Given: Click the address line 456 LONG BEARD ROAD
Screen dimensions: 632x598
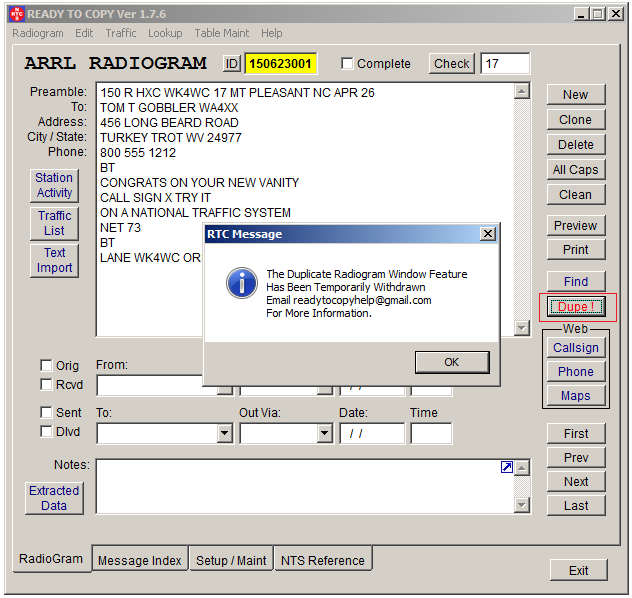Looking at the screenshot, I should pyautogui.click(x=169, y=123).
